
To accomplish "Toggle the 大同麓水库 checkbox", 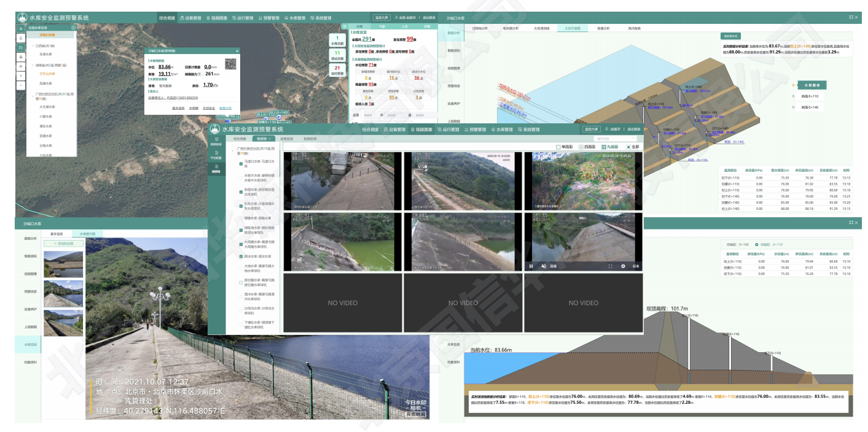I will pos(240,244).
